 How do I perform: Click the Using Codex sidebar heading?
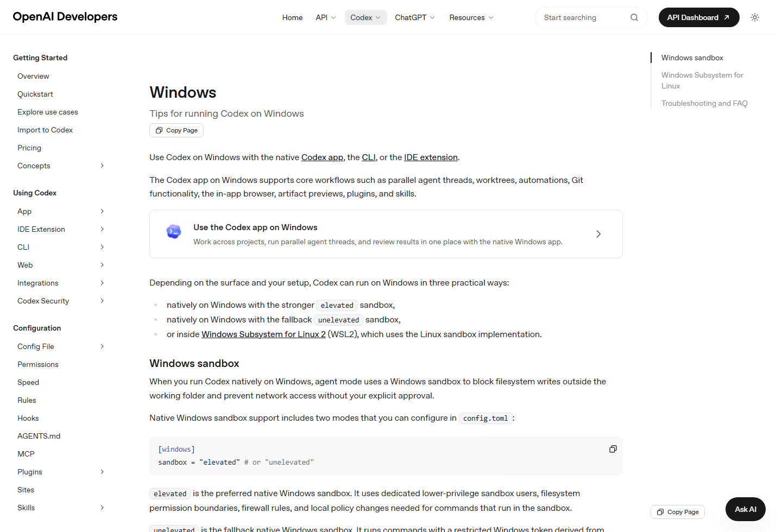tap(35, 193)
